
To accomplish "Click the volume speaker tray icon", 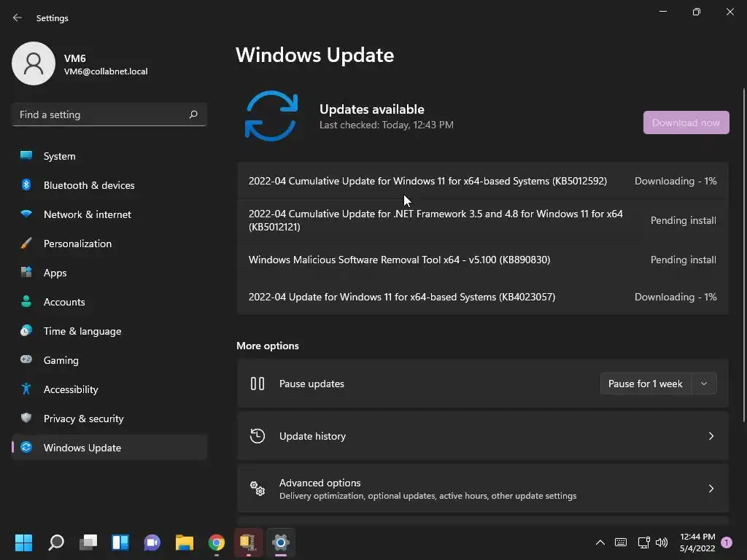I will point(662,542).
